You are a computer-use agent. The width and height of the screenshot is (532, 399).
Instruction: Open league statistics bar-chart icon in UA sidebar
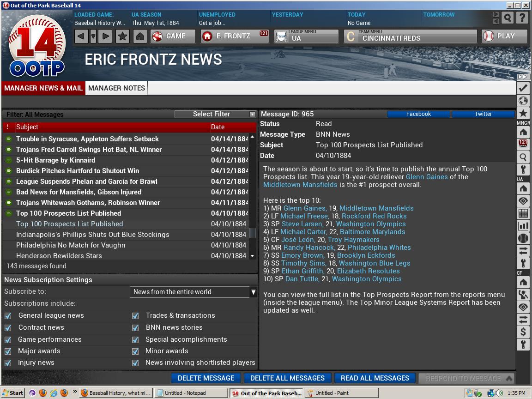coord(523,226)
